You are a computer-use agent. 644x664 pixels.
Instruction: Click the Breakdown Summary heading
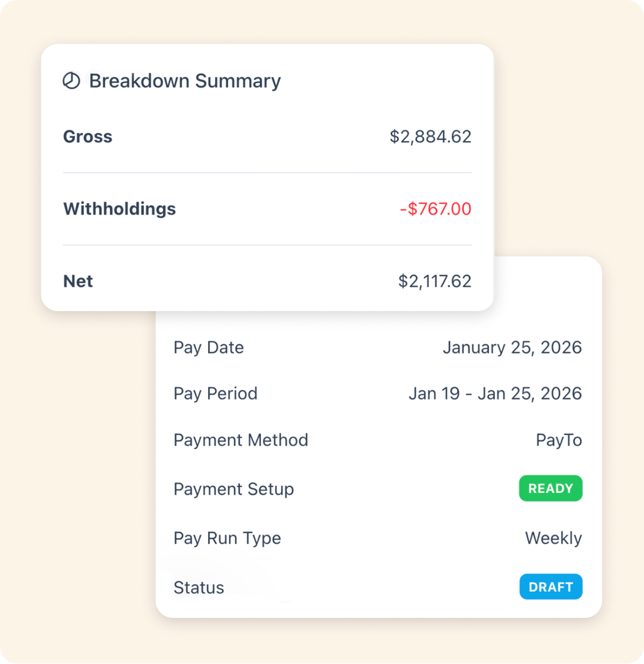coord(185,81)
